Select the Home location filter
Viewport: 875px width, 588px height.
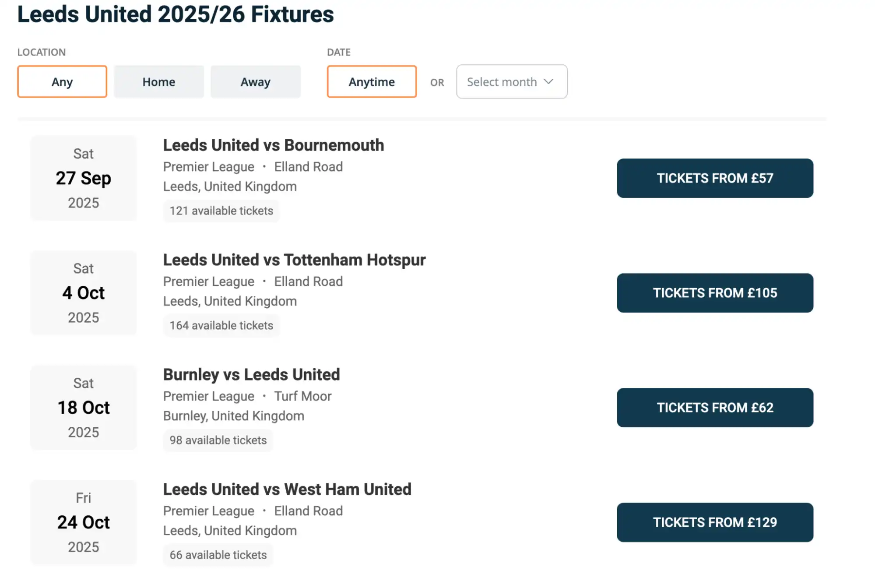[158, 81]
